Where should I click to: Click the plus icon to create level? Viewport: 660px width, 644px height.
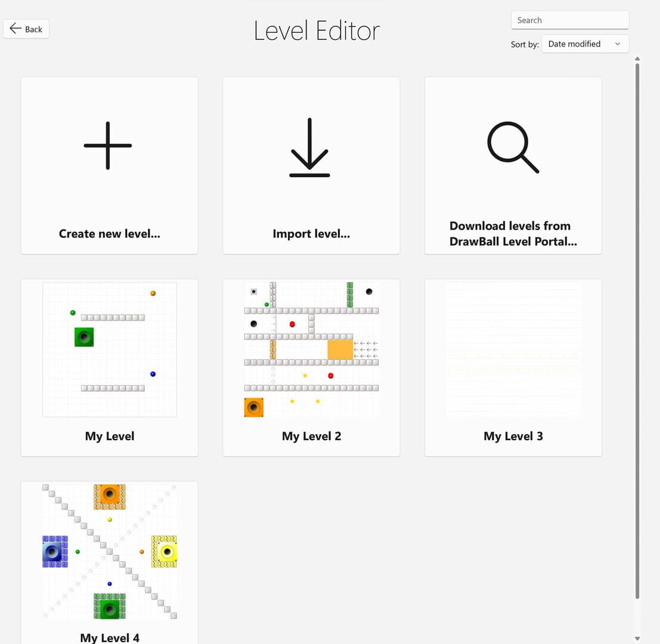point(108,145)
